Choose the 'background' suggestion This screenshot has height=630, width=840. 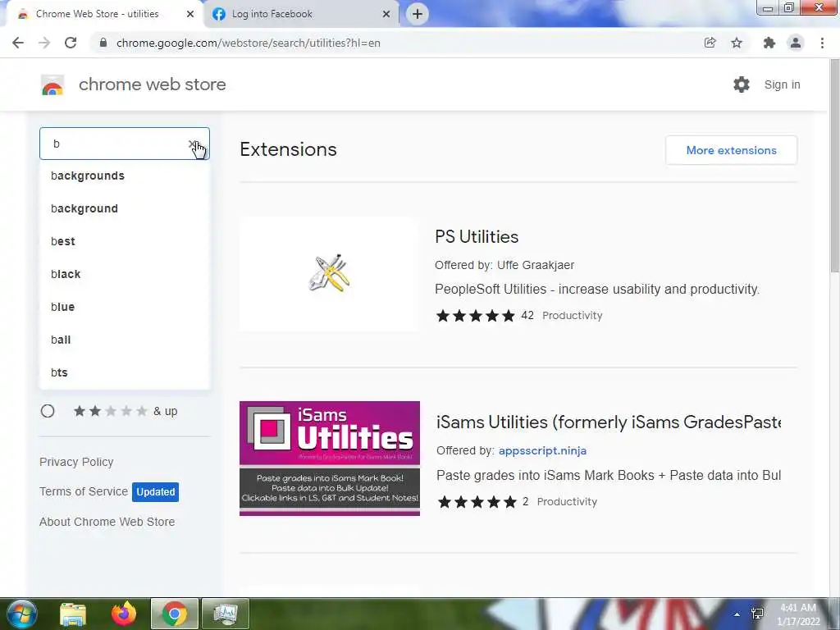125,208
